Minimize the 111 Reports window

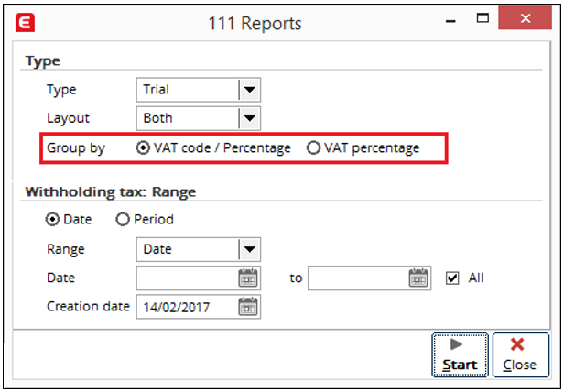click(450, 20)
